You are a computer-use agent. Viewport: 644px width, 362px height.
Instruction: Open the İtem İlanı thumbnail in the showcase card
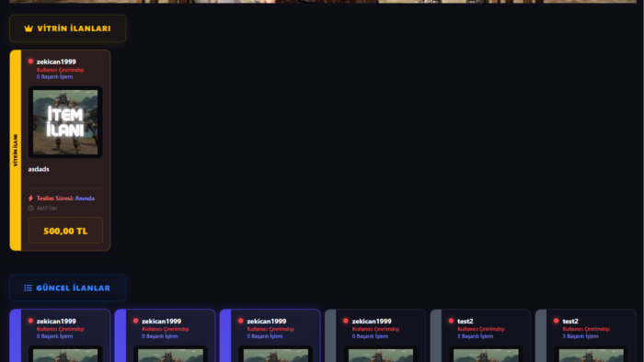pyautogui.click(x=65, y=122)
